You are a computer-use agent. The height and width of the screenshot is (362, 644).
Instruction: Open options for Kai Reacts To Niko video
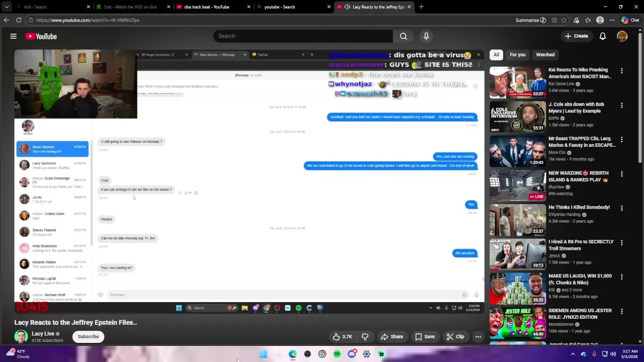(622, 71)
